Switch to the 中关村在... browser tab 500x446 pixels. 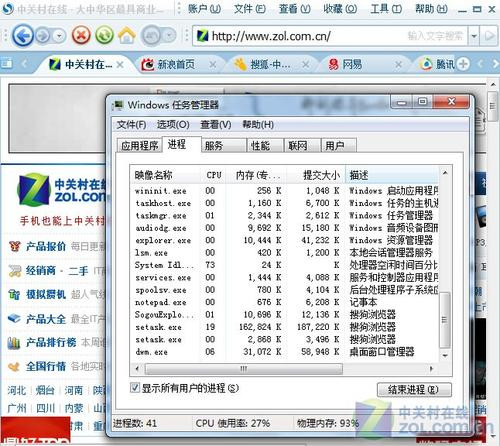83,64
